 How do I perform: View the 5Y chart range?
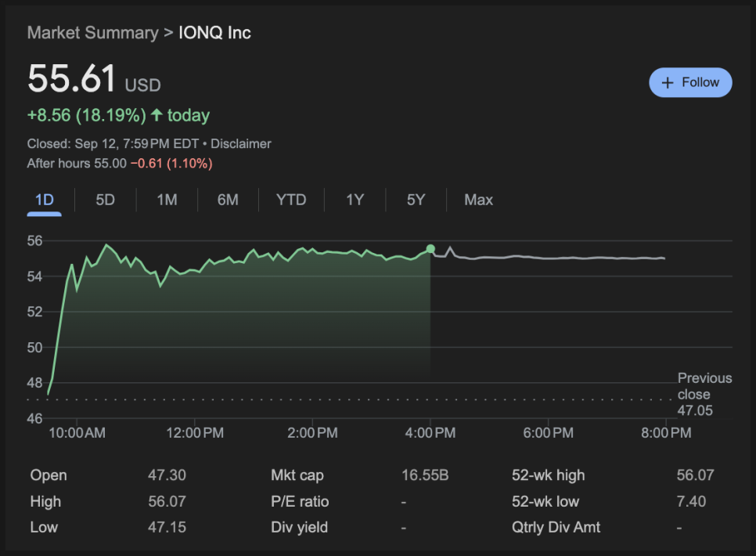coord(416,200)
